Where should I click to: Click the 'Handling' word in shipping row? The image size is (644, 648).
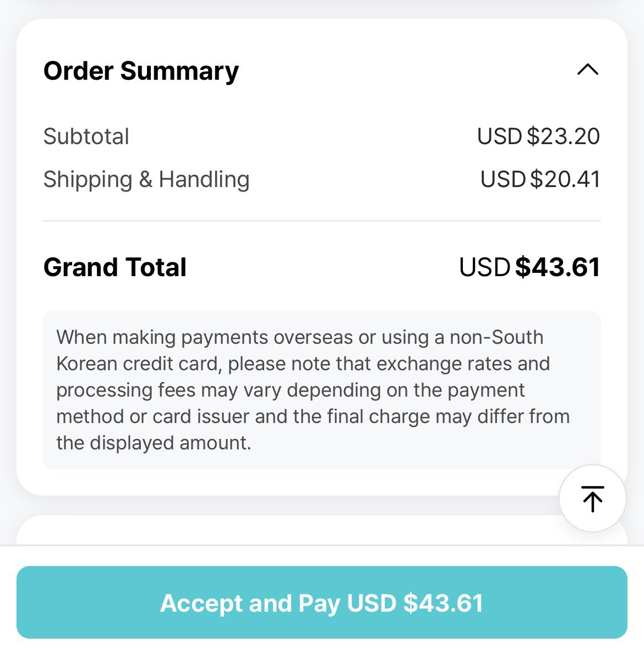click(204, 180)
